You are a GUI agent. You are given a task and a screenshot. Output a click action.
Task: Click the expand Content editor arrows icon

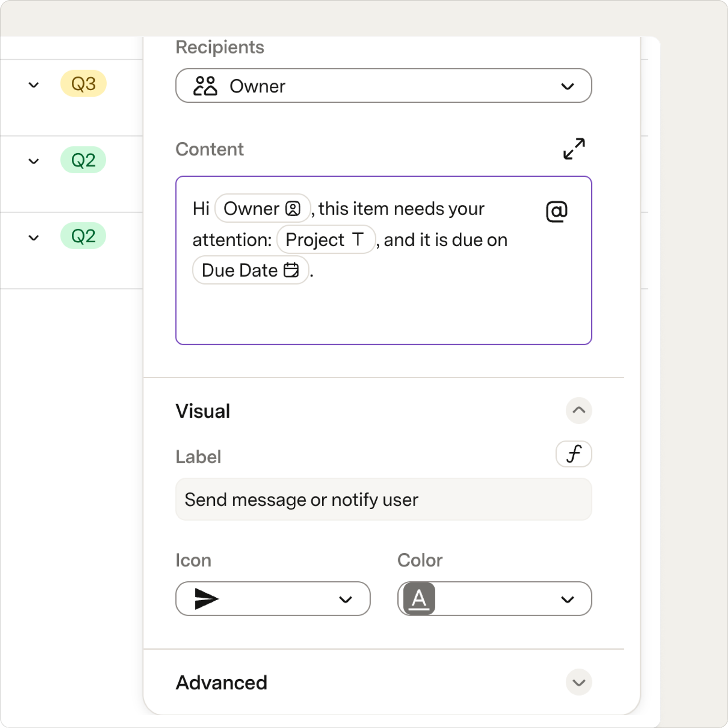point(574,149)
